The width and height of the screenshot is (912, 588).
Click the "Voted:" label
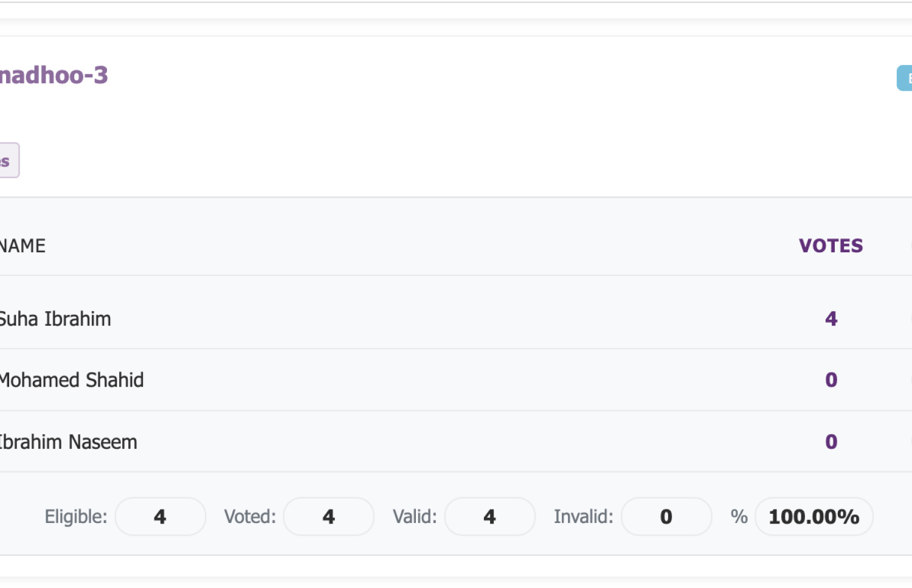click(x=250, y=517)
